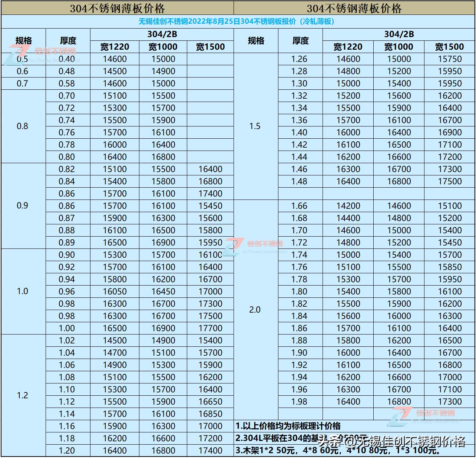Screen dimensions: 476x458
Task: Select thickness cell 0.40
Action: (67, 59)
